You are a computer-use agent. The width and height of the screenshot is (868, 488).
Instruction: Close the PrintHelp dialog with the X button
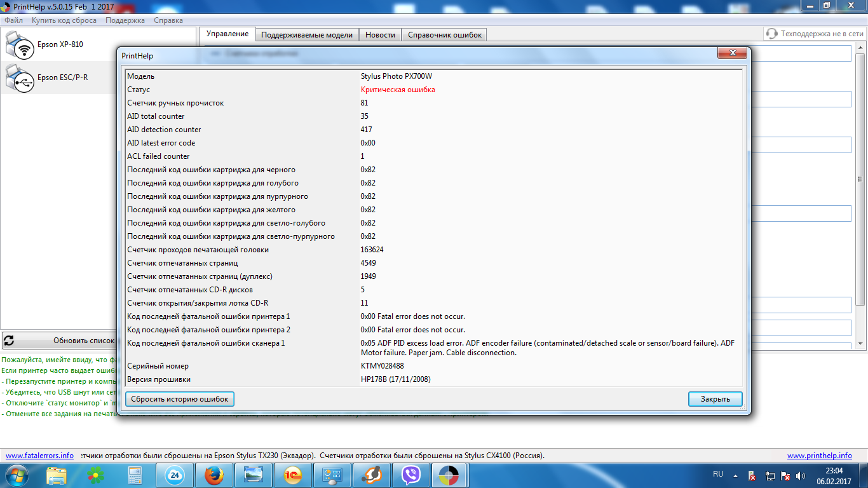coord(733,54)
